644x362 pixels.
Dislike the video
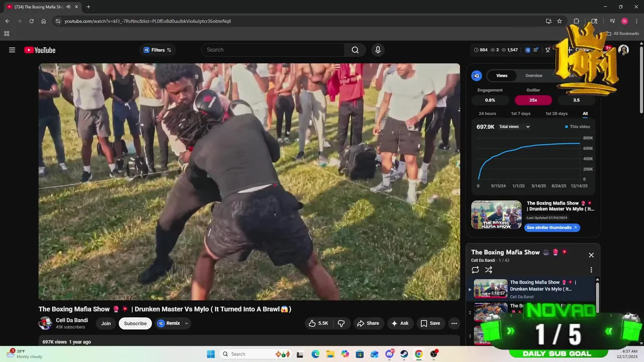pyautogui.click(x=341, y=323)
